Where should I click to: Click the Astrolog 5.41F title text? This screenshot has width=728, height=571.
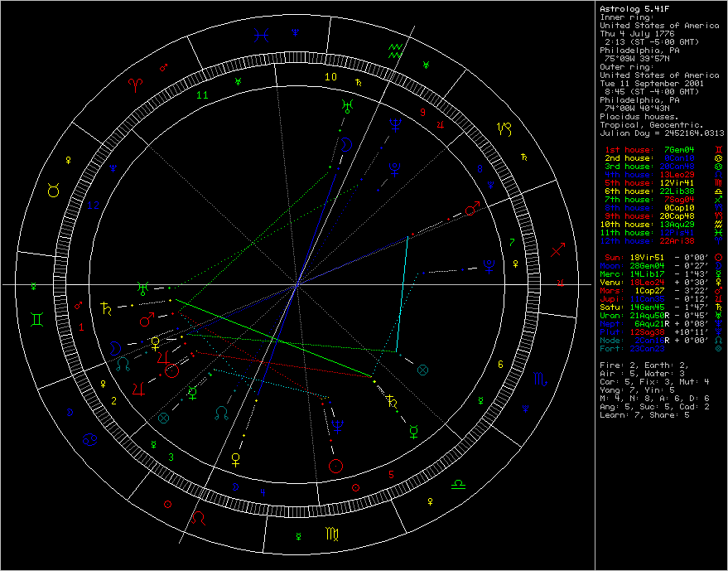click(631, 9)
